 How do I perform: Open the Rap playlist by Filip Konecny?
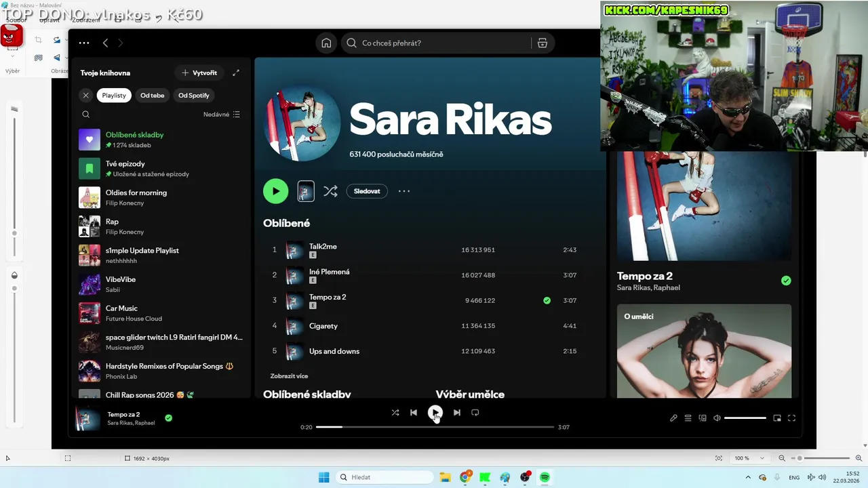[x=161, y=226]
